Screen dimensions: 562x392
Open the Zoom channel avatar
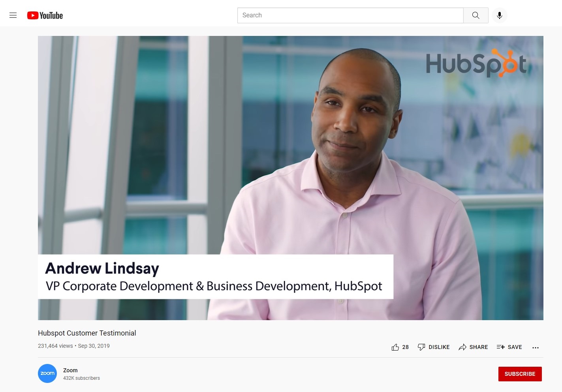point(47,373)
